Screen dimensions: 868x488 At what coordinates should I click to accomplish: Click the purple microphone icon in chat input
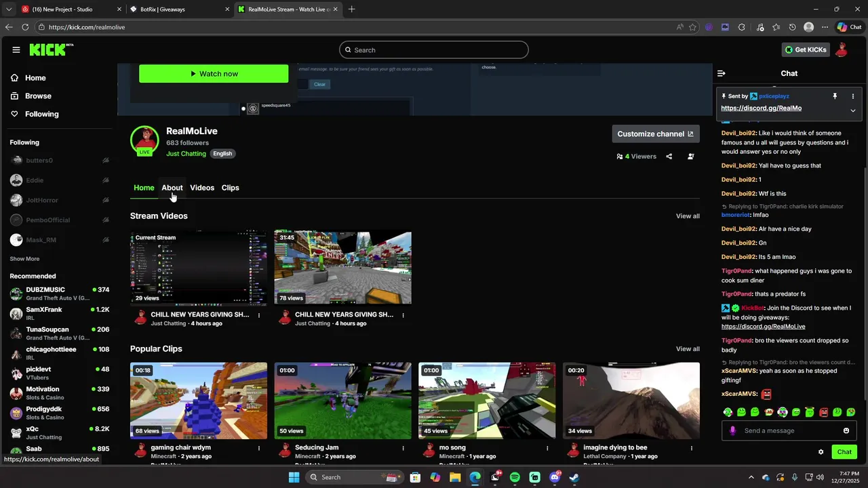[732, 430]
